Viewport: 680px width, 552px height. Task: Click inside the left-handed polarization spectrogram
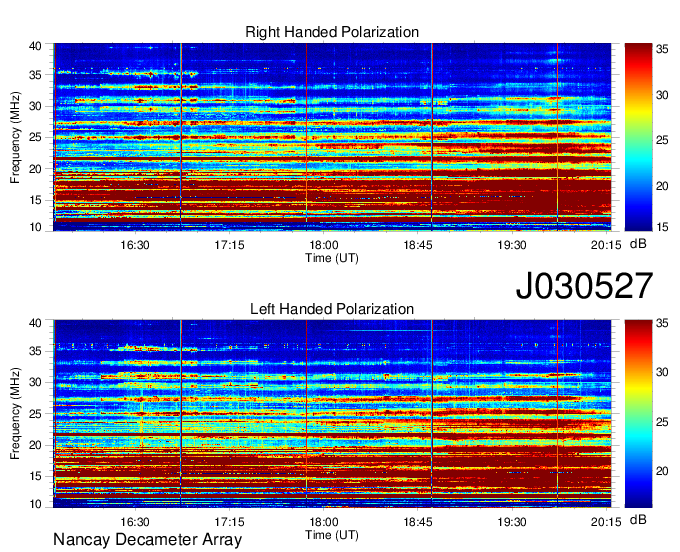pyautogui.click(x=332, y=414)
